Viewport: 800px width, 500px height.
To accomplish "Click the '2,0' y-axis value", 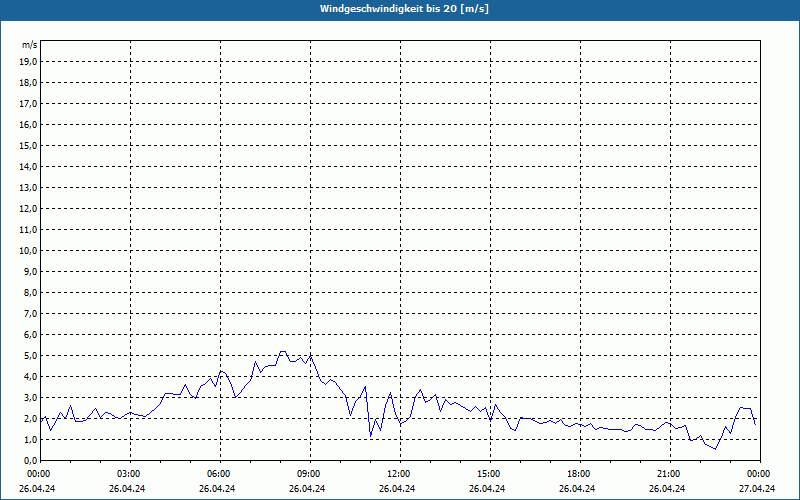I will [x=30, y=418].
